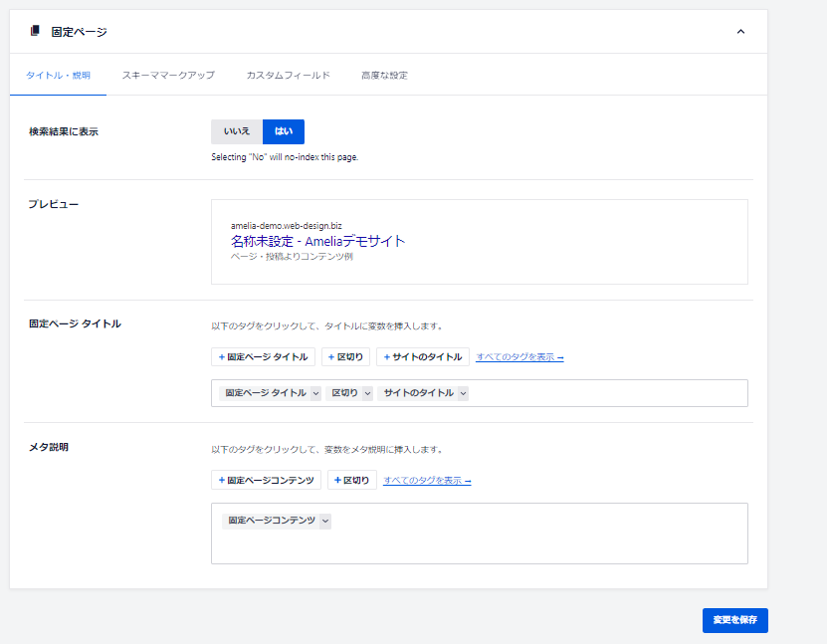Insert the 固定ページコンテンツ tag button
Screen dimensions: 827x644
click(266, 481)
